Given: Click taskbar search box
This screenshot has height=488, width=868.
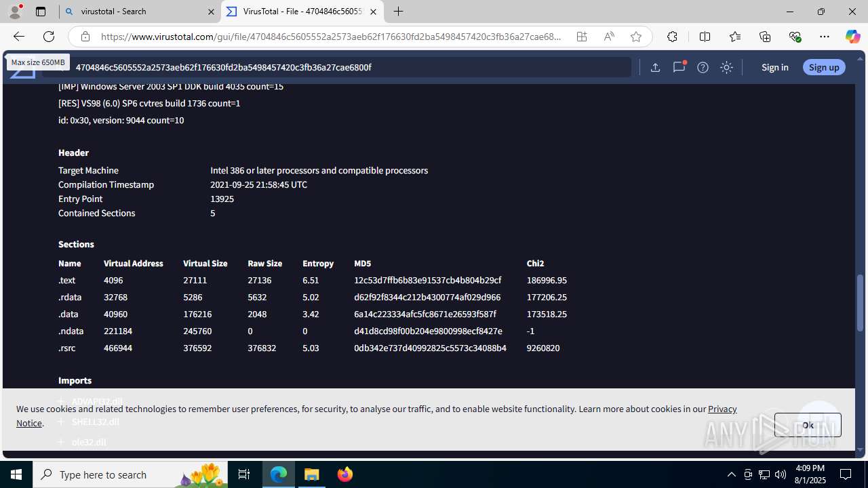Looking at the screenshot, I should [x=130, y=474].
